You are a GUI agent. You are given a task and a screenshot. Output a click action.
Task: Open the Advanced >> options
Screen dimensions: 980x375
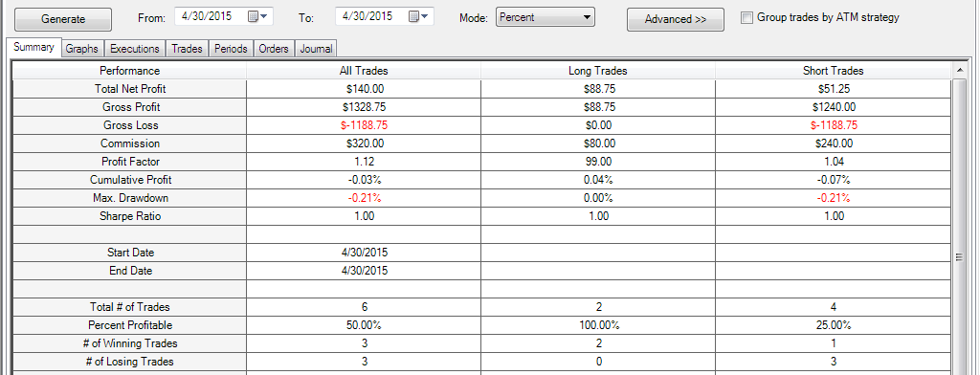[676, 19]
